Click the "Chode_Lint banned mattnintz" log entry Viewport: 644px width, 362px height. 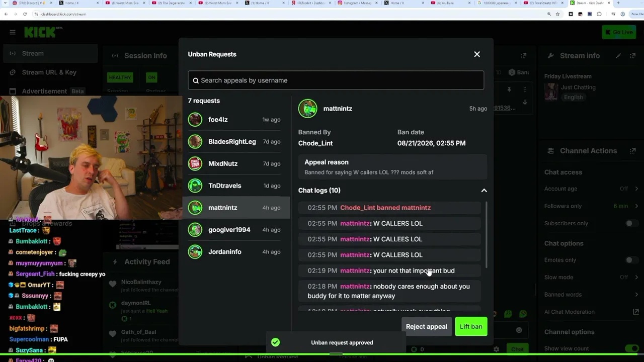385,208
